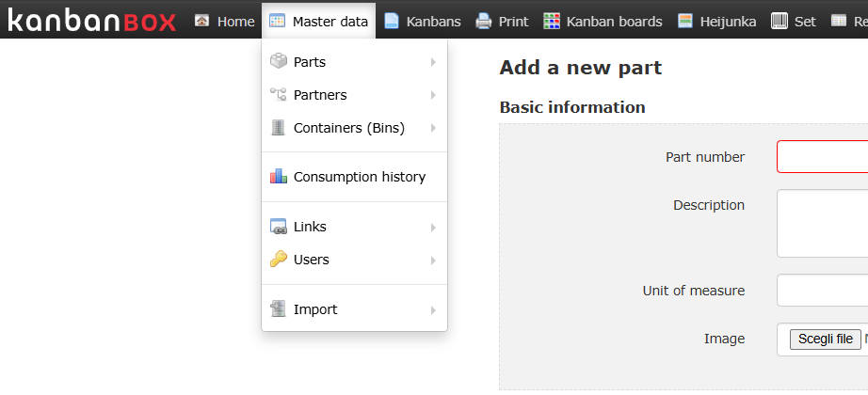
Task: Click the Scegli file button
Action: pos(825,339)
